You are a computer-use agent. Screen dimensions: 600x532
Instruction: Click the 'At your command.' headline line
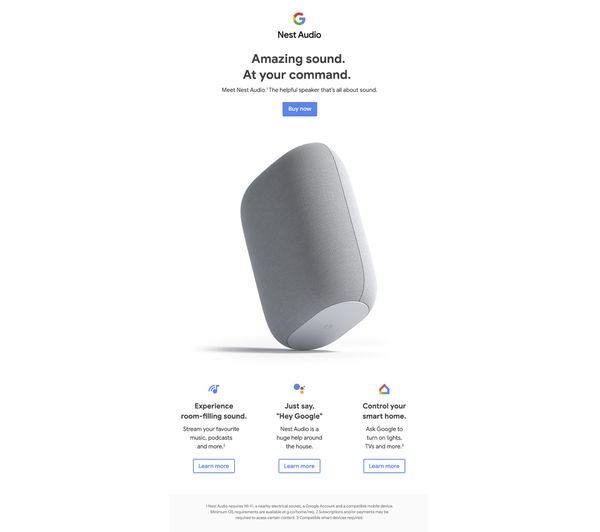pos(297,75)
